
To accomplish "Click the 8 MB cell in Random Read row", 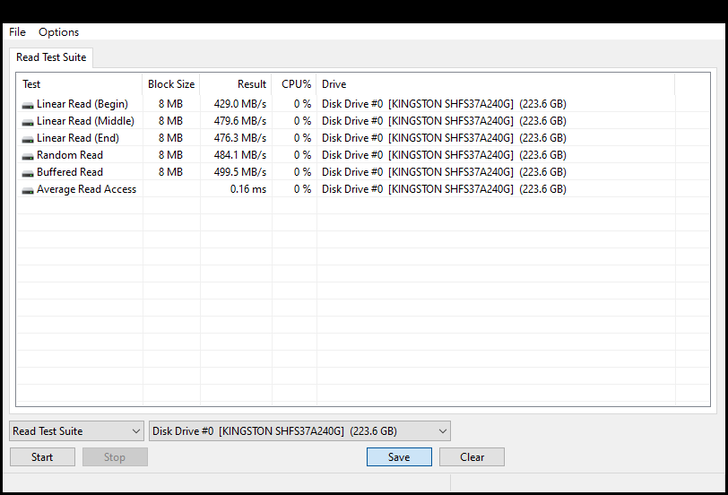I will click(170, 155).
